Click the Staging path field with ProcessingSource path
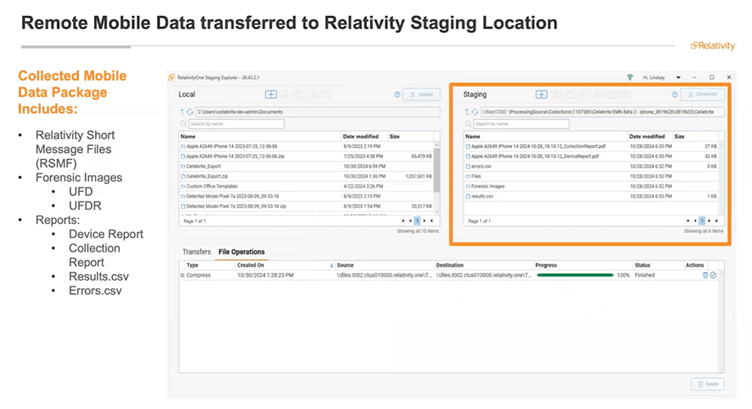 point(602,112)
